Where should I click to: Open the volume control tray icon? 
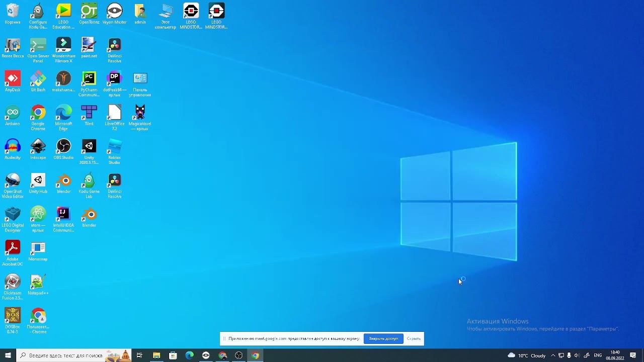[577, 355]
